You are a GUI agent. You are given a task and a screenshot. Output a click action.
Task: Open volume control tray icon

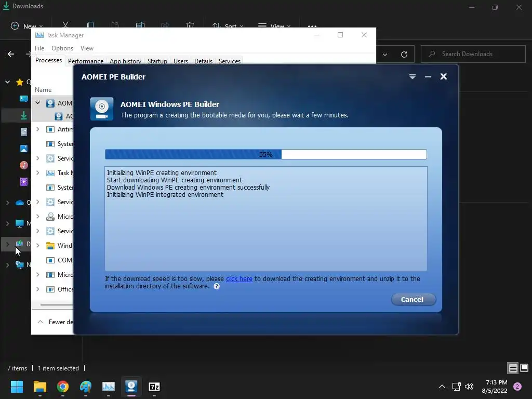pos(469,387)
